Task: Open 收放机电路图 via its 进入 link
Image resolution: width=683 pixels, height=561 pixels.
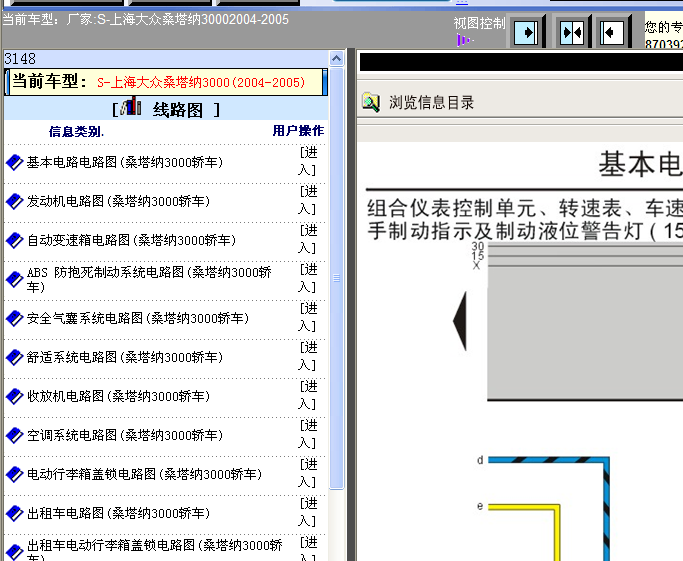Action: click(308, 395)
